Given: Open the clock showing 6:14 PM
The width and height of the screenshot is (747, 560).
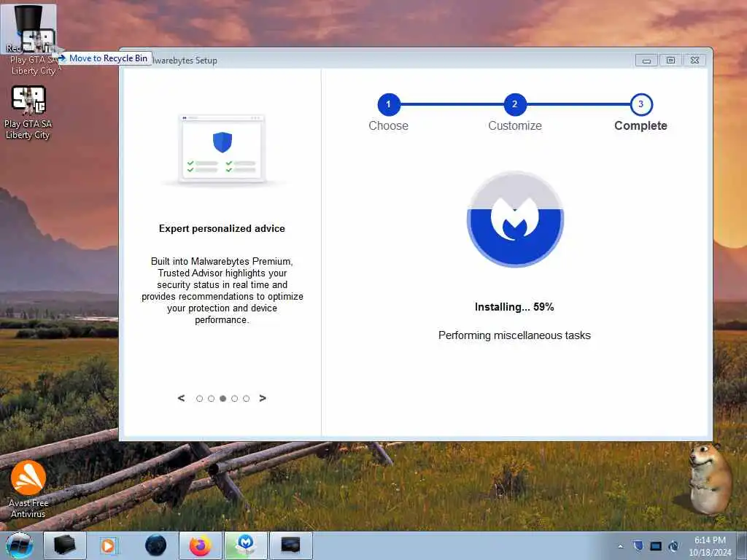Looking at the screenshot, I should click(x=710, y=545).
